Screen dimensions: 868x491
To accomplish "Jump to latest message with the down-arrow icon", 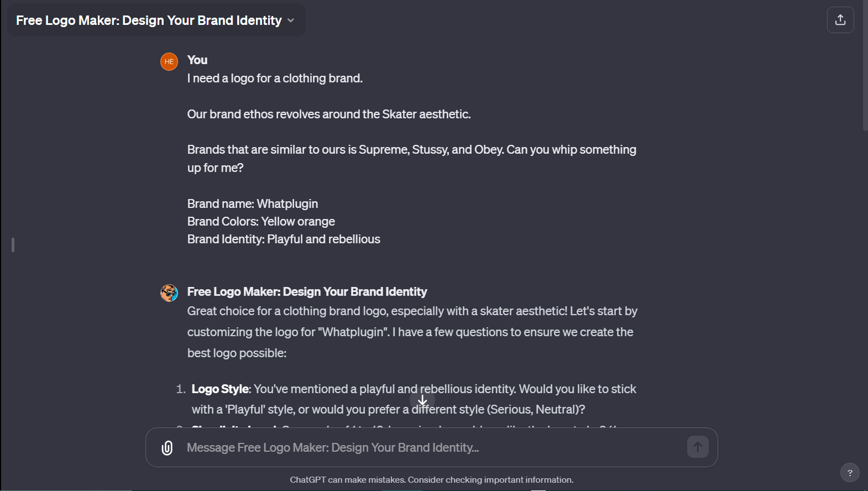I will coord(422,400).
